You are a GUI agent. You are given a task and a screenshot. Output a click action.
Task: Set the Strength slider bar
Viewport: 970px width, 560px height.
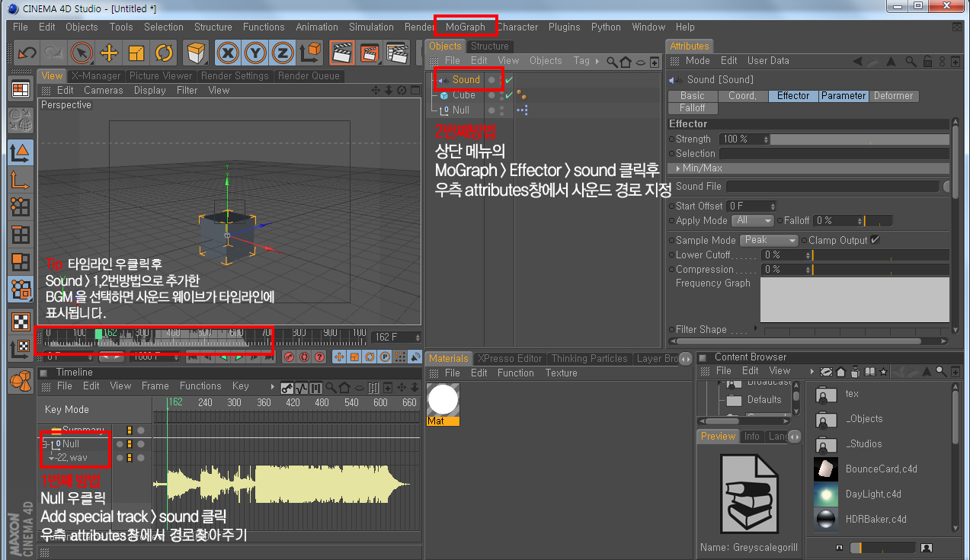coord(860,139)
